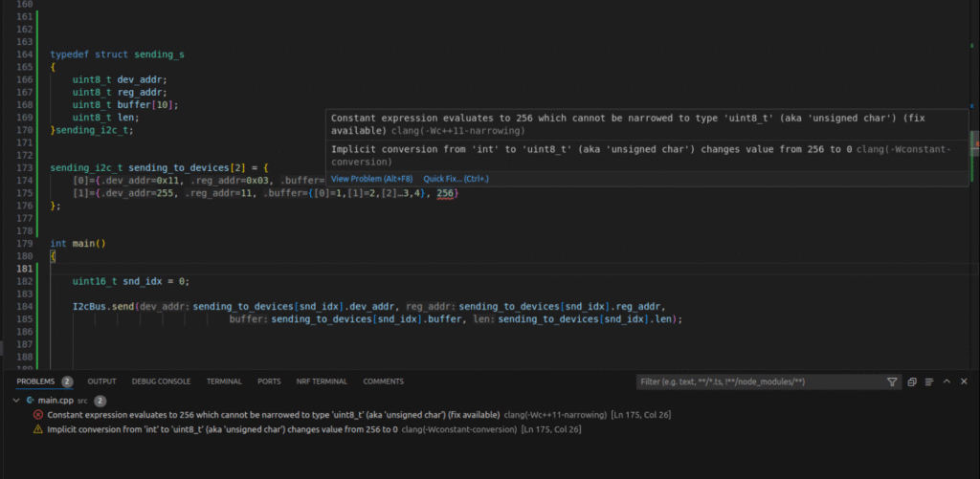
Task: Close the bottom panel with X icon
Action: (964, 381)
